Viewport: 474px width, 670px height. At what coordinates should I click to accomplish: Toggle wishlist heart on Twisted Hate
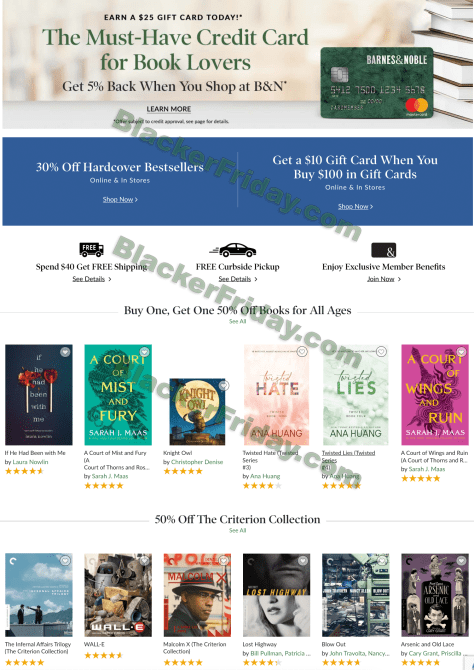[x=302, y=352]
